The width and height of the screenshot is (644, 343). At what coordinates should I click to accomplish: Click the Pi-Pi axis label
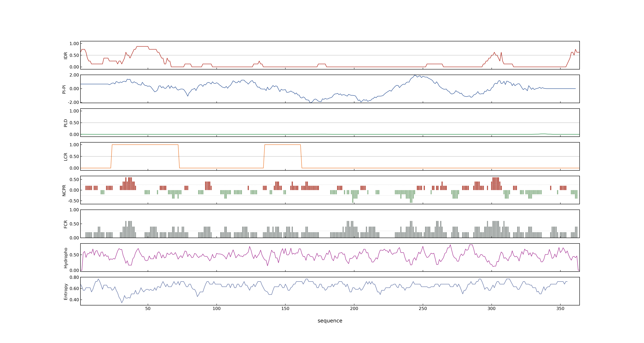point(64,89)
